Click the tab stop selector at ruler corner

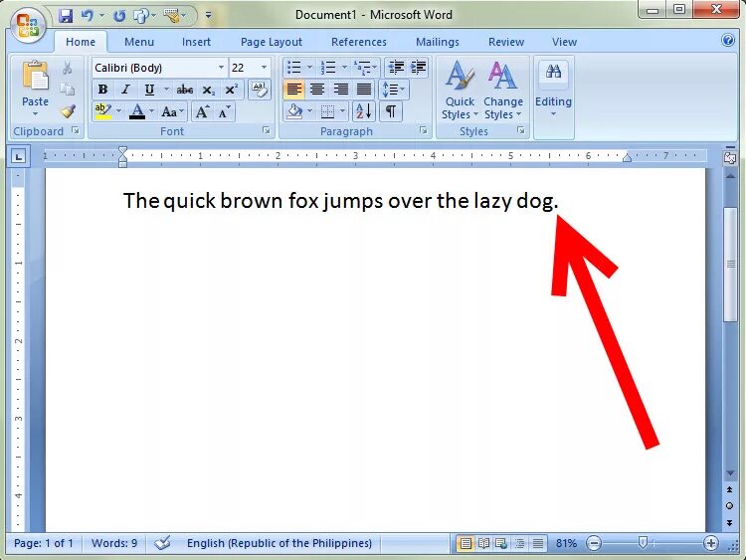[x=19, y=156]
